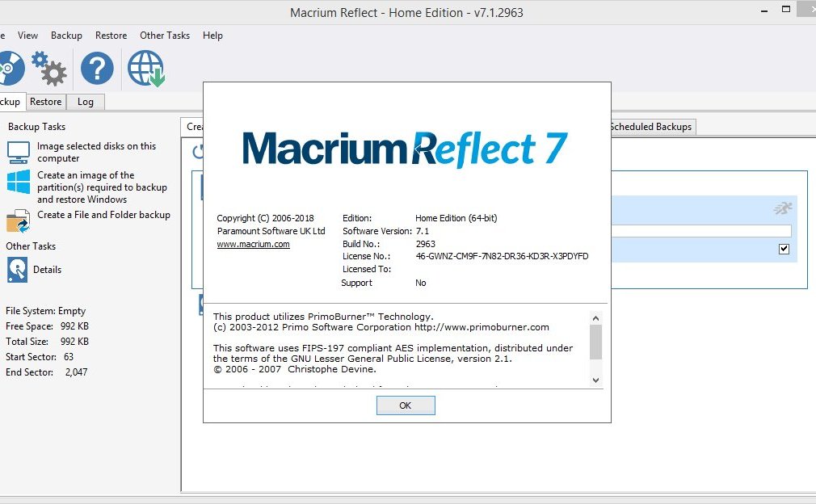Click the Home Edition (64-bit) value
The width and height of the screenshot is (816, 504).
click(x=456, y=218)
